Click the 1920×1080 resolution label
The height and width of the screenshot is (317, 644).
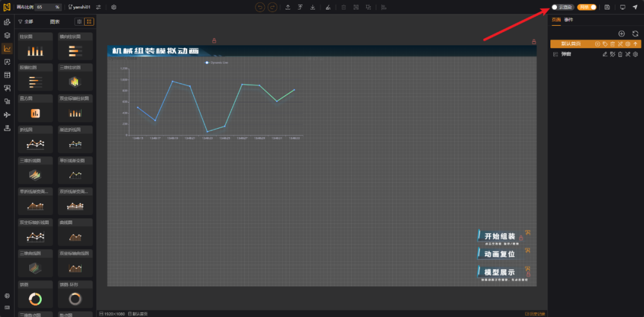pyautogui.click(x=112, y=313)
